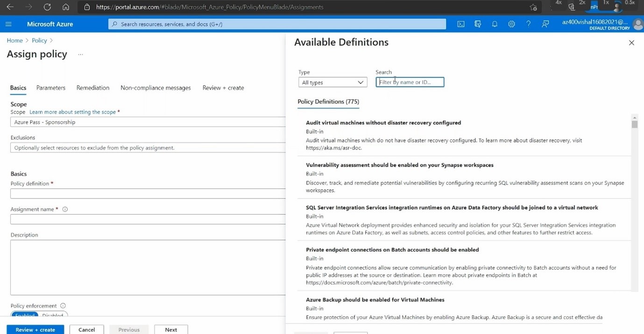Click the Assignment name info icon

(65, 209)
